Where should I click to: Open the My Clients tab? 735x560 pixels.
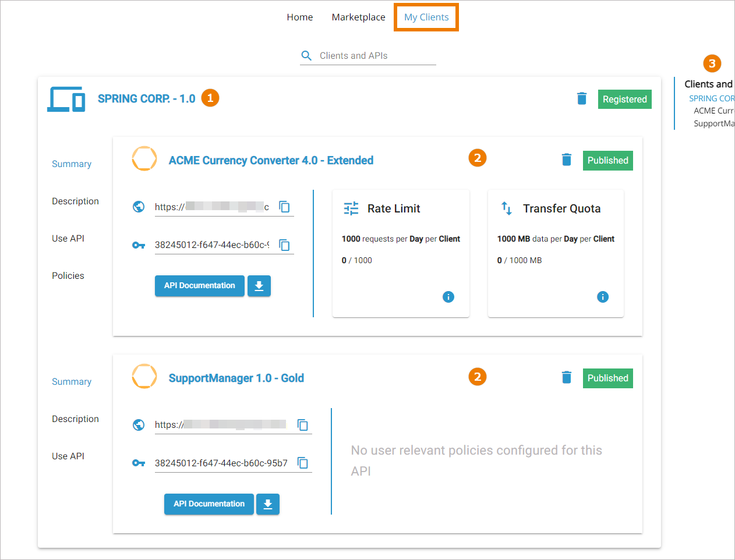click(x=426, y=17)
